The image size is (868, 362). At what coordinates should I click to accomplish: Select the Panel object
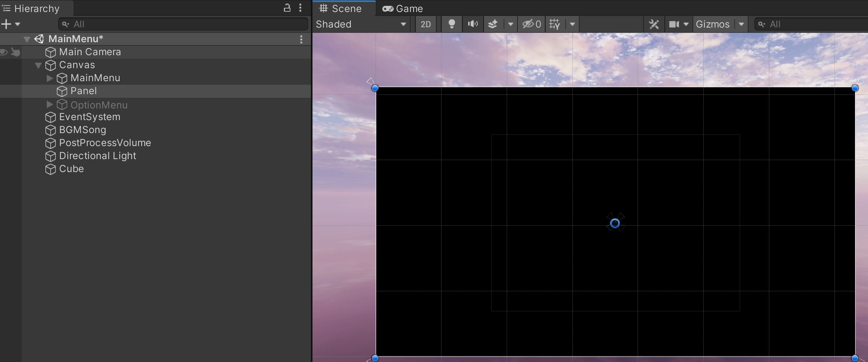[83, 91]
